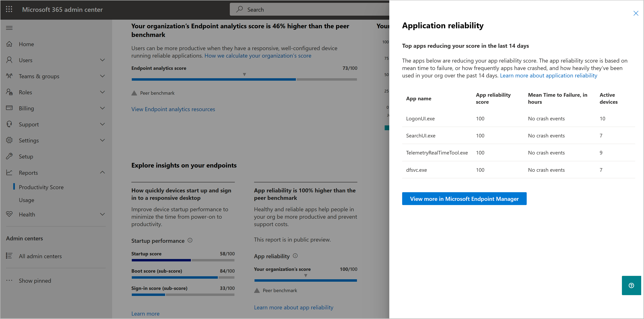Click the 100/100 organization's score value
The image size is (644, 319).
click(349, 269)
